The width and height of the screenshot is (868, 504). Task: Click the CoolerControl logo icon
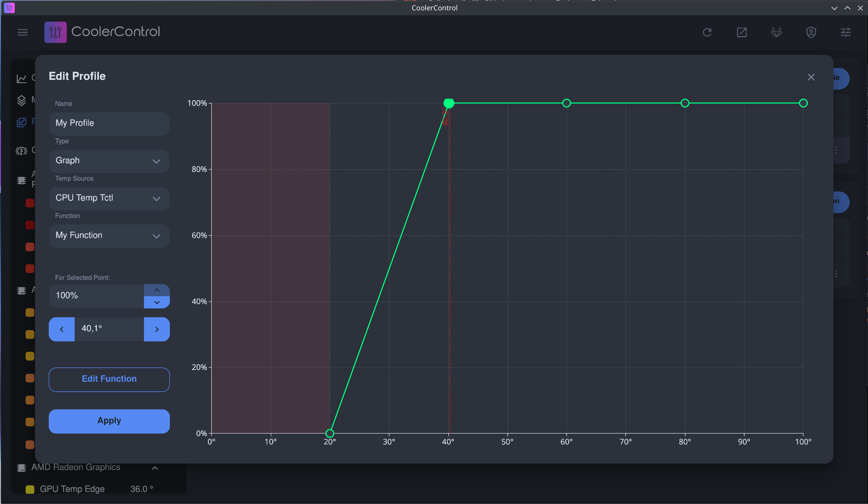55,32
